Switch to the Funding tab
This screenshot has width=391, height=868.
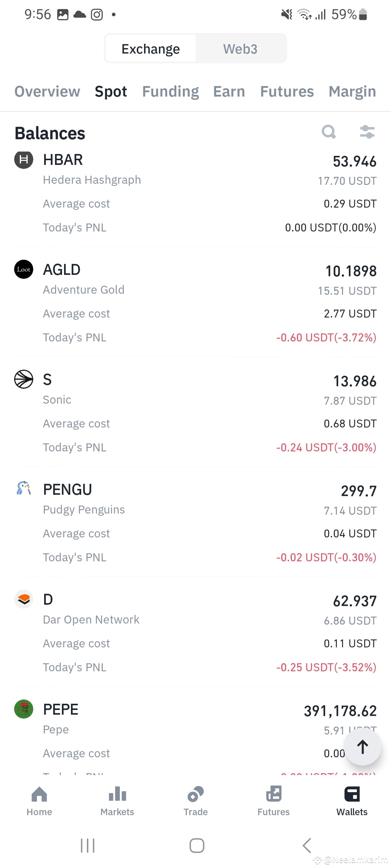click(171, 92)
